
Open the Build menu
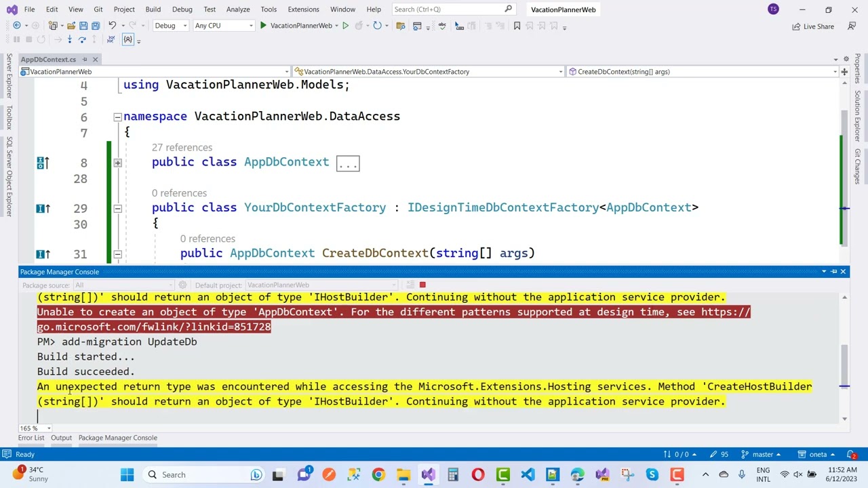point(153,9)
